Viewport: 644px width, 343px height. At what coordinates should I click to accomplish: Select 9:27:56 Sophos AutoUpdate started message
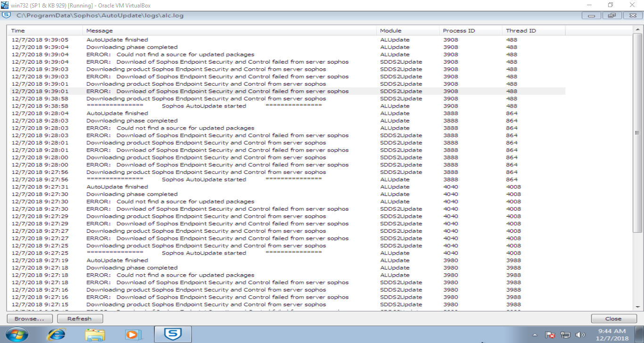click(204, 180)
